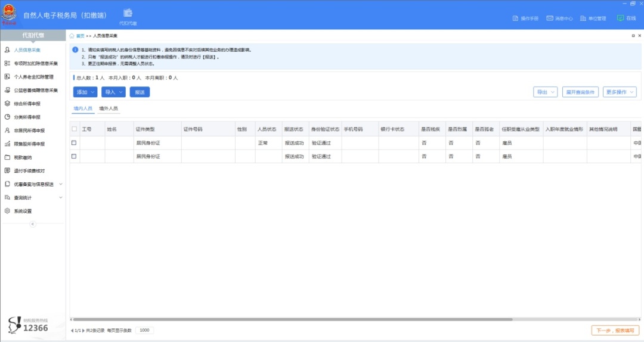Open the 操作手册 manual icon
The width and height of the screenshot is (644, 342).
pos(516,18)
